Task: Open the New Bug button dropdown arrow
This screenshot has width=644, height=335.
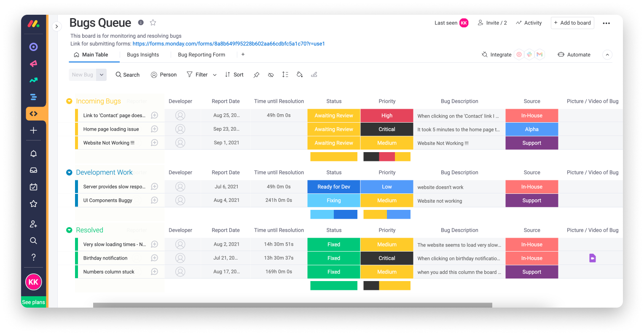Action: (101, 74)
